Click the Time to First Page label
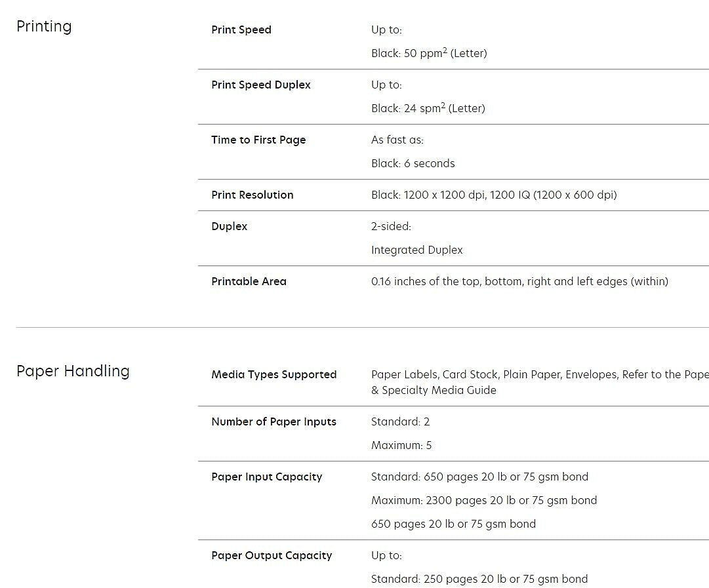The height and width of the screenshot is (588, 709). [x=258, y=140]
